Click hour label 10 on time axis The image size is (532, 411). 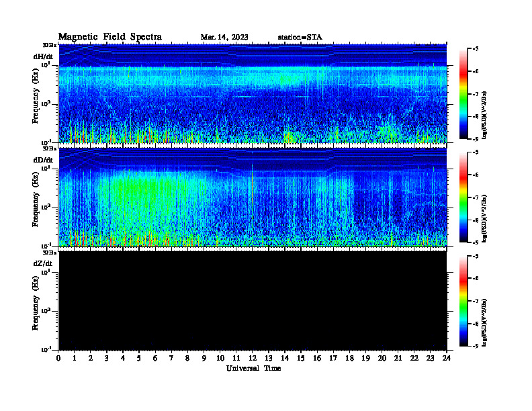220,359
